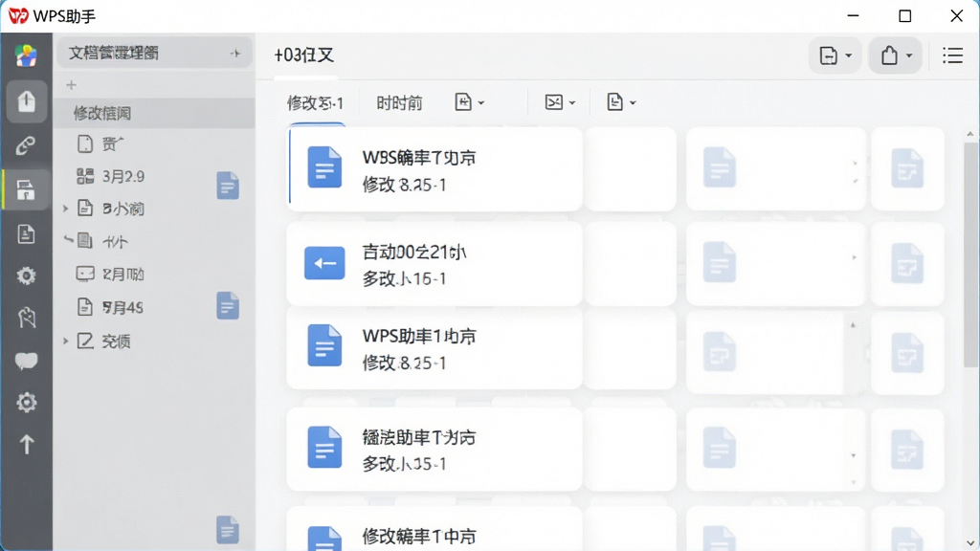Screen dimensions: 980x551
Task: Open the fourth card 多改.15-1
Action: (x=434, y=450)
